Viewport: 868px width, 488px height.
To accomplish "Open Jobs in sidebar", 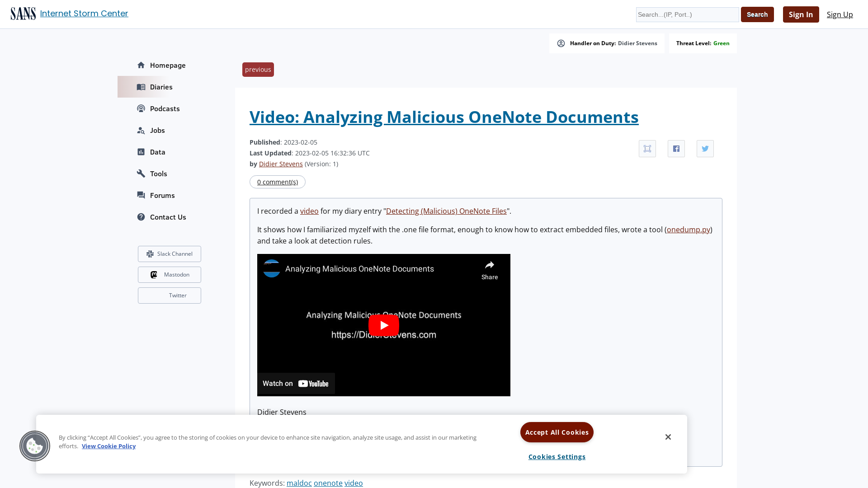I will 157,130.
